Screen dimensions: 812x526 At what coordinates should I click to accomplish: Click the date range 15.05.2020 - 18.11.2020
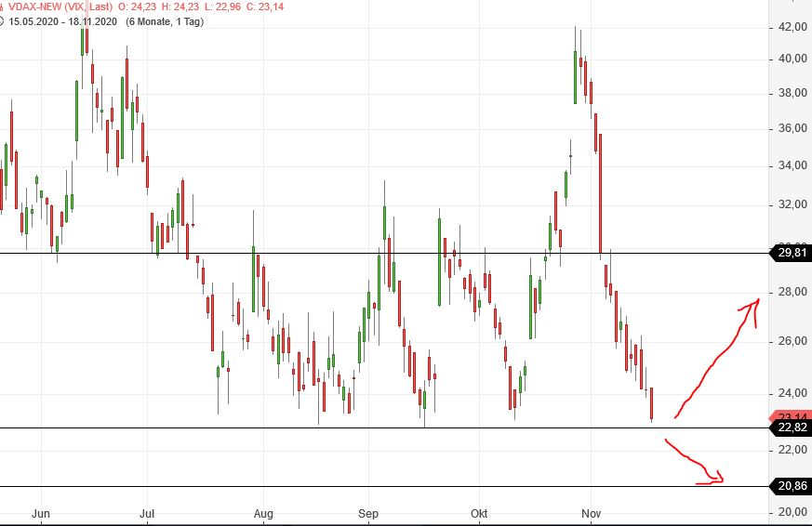(x=62, y=21)
